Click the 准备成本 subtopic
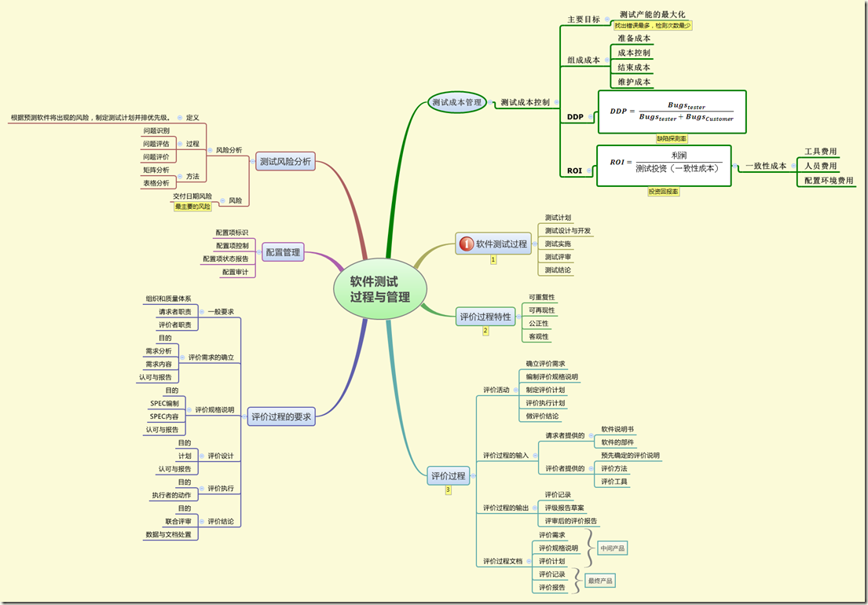Image resolution: width=868 pixels, height=605 pixels. point(634,38)
